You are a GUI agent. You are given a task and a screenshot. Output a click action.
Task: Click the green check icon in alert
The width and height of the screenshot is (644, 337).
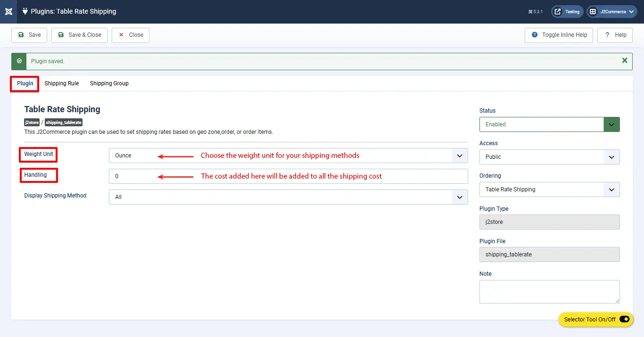pyautogui.click(x=19, y=61)
